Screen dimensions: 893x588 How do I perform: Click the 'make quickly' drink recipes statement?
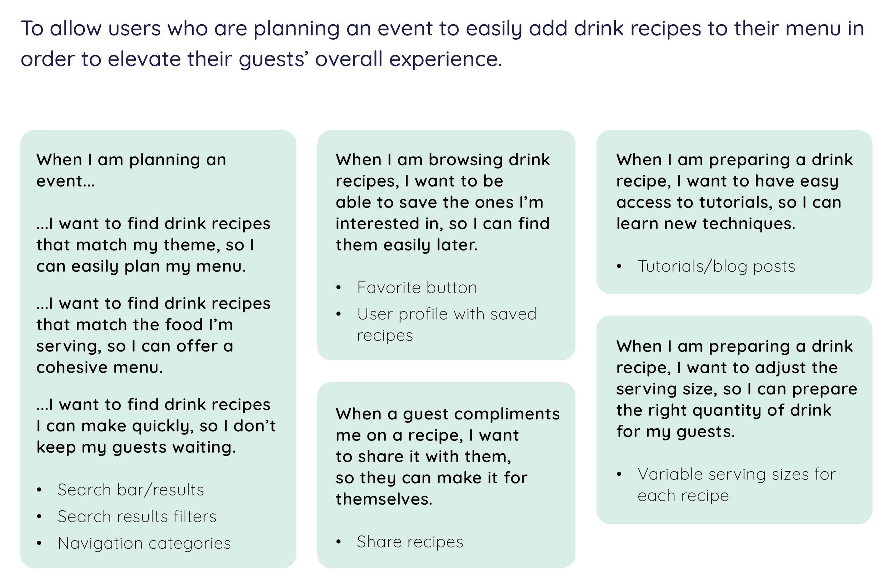pos(156,426)
